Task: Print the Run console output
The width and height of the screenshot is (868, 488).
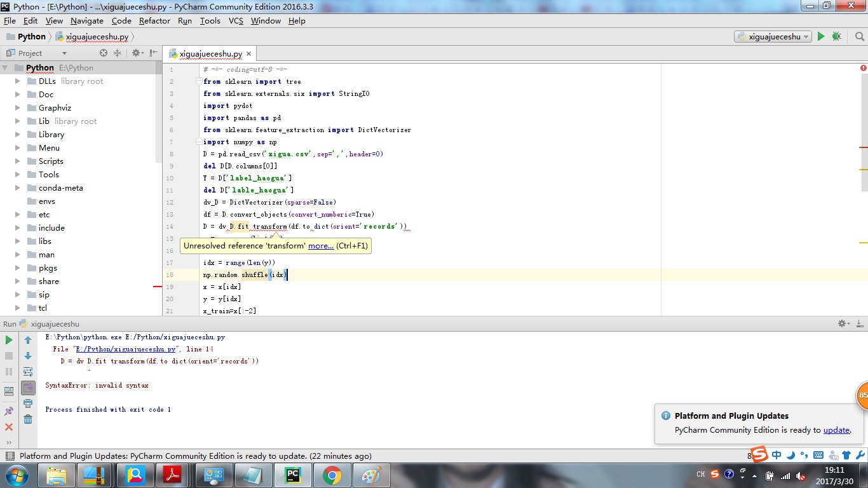Action: point(28,403)
